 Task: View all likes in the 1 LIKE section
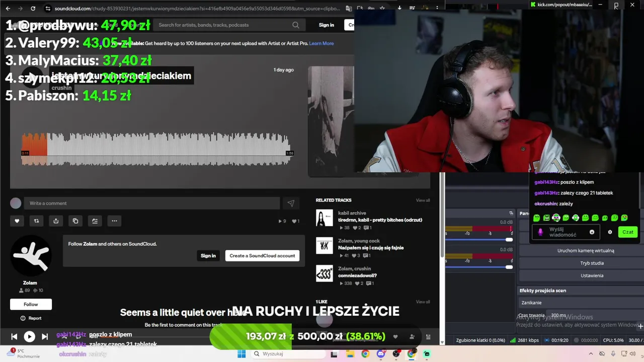point(423,302)
